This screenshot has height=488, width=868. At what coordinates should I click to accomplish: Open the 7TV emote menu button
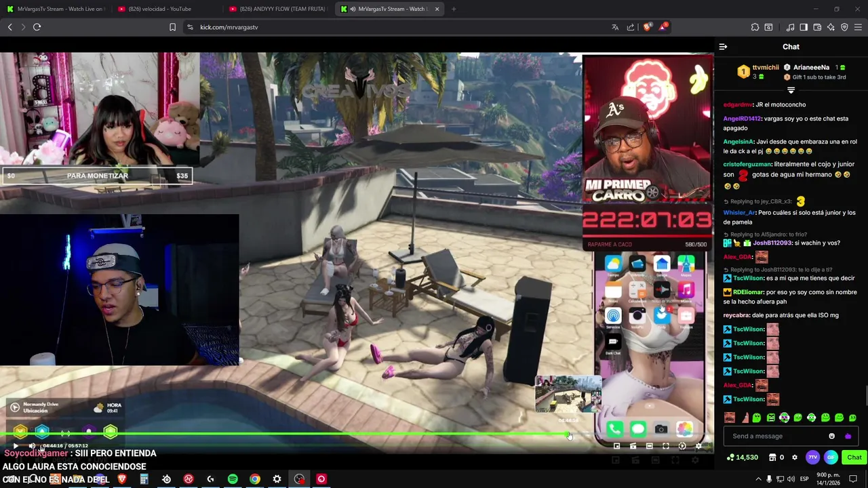click(812, 457)
